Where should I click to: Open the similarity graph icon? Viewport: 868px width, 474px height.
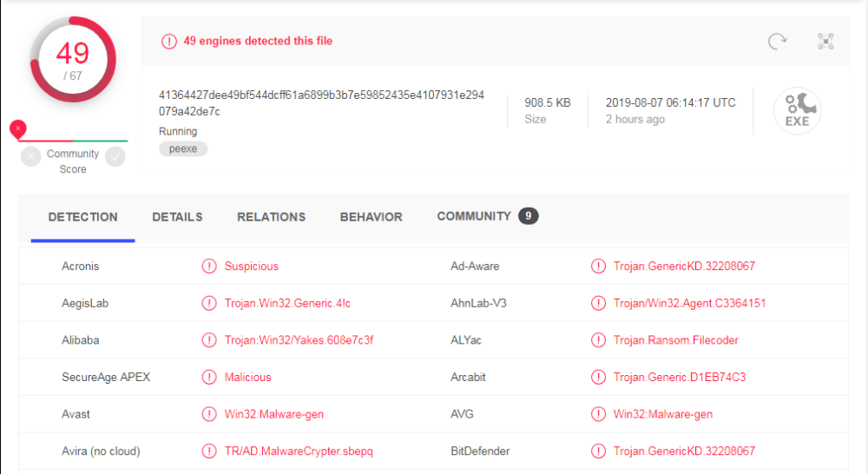825,41
